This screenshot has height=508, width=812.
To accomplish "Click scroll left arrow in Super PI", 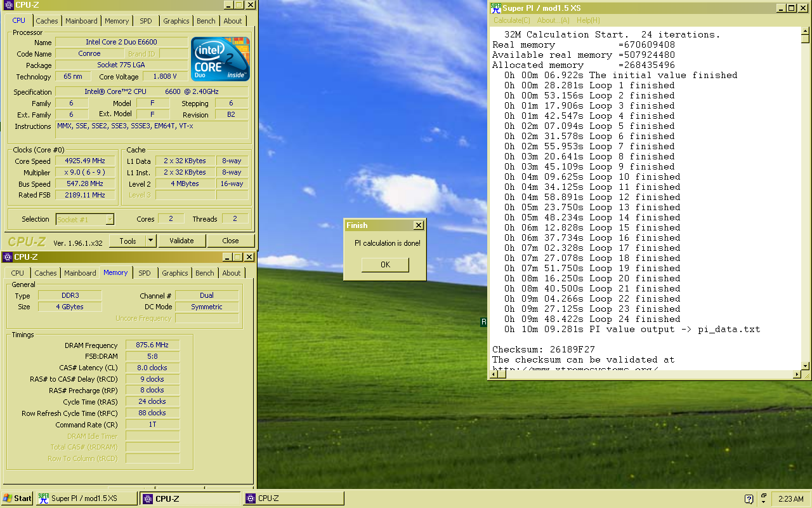I will tap(494, 375).
